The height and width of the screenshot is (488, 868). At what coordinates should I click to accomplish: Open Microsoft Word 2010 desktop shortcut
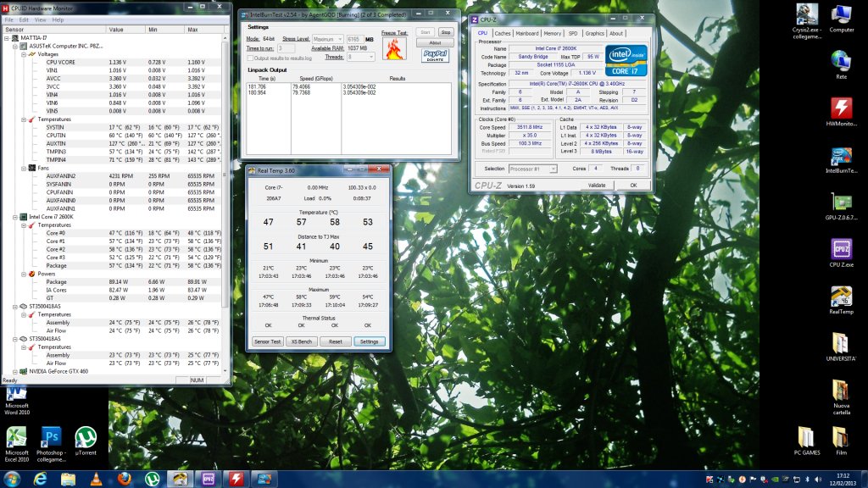tap(17, 402)
